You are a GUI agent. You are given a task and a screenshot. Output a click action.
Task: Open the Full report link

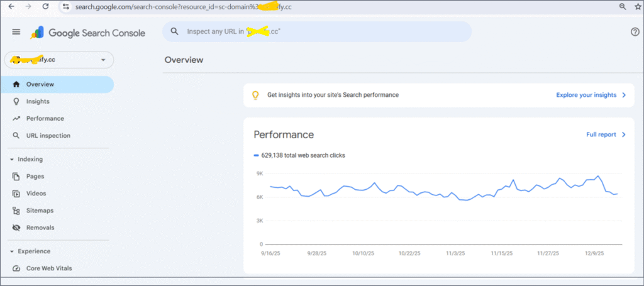(606, 135)
